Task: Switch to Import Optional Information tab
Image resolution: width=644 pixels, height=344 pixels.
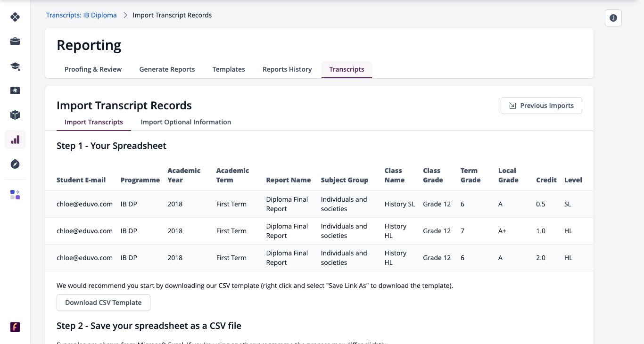Action: pyautogui.click(x=186, y=122)
